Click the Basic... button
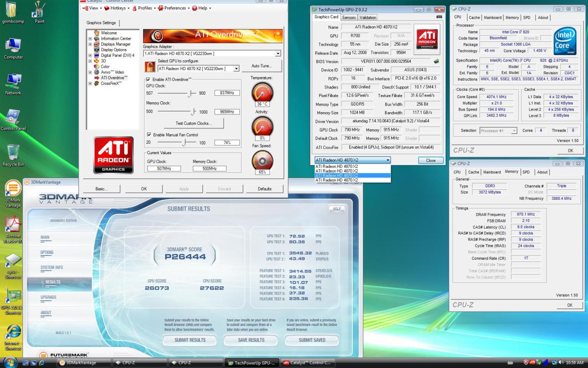This screenshot has width=588, height=368. [x=101, y=189]
